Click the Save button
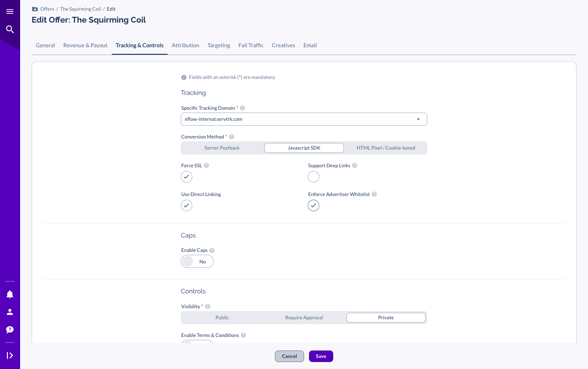 click(321, 356)
